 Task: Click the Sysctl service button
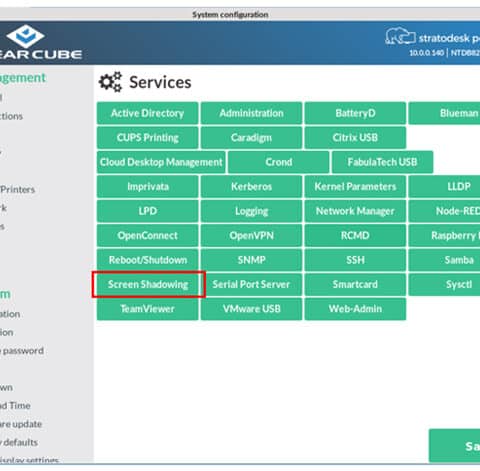445,284
